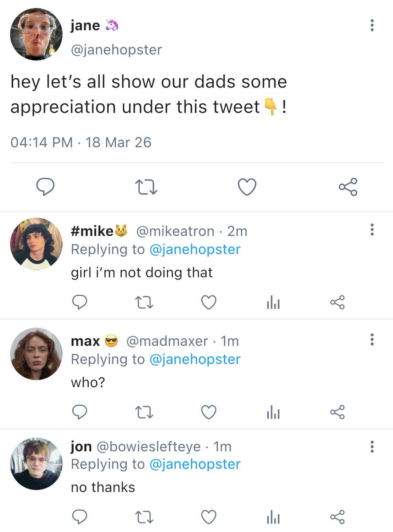Viewport: 393px width, 532px height.
Task: Reply to #mike's comment
Action: (79, 303)
